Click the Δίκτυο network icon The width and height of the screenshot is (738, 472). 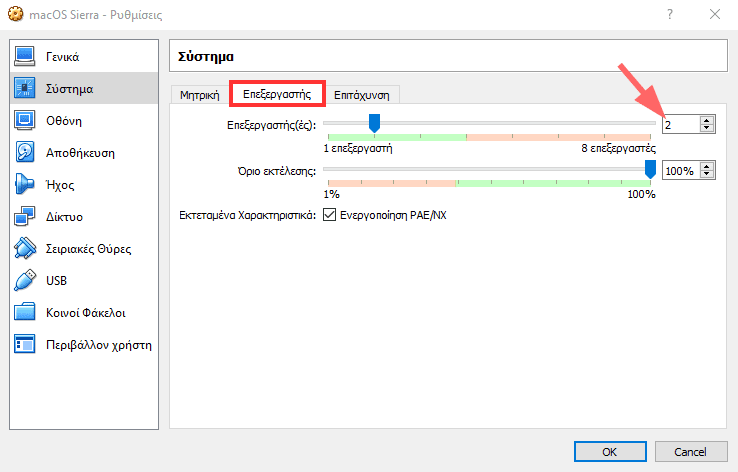pos(24,216)
